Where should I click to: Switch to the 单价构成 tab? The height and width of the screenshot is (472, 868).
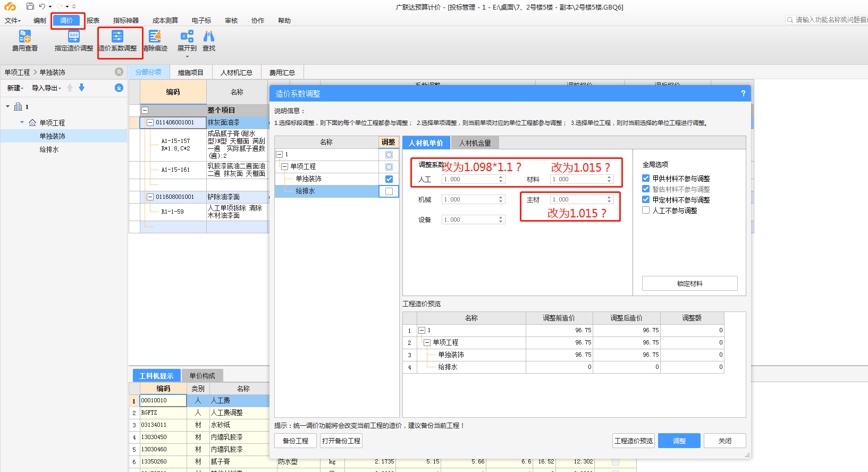pos(203,376)
